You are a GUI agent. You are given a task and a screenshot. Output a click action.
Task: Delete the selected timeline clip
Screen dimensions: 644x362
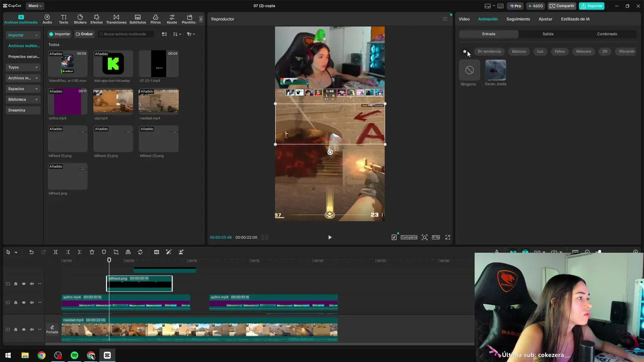(x=92, y=252)
